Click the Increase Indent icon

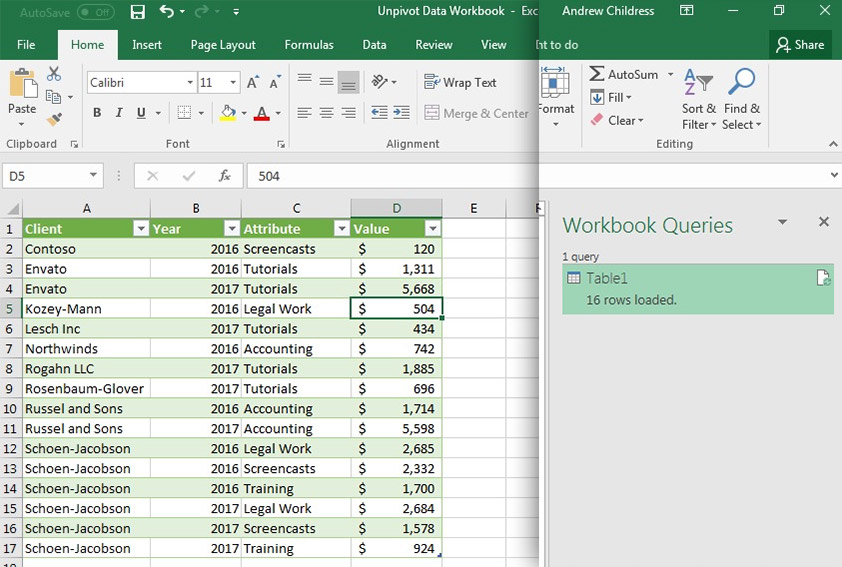click(401, 112)
